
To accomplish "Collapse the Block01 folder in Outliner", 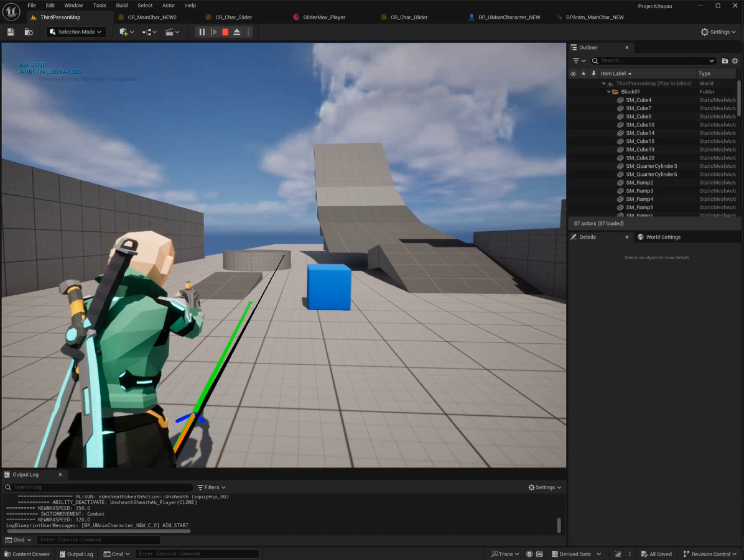I will tap(609, 92).
